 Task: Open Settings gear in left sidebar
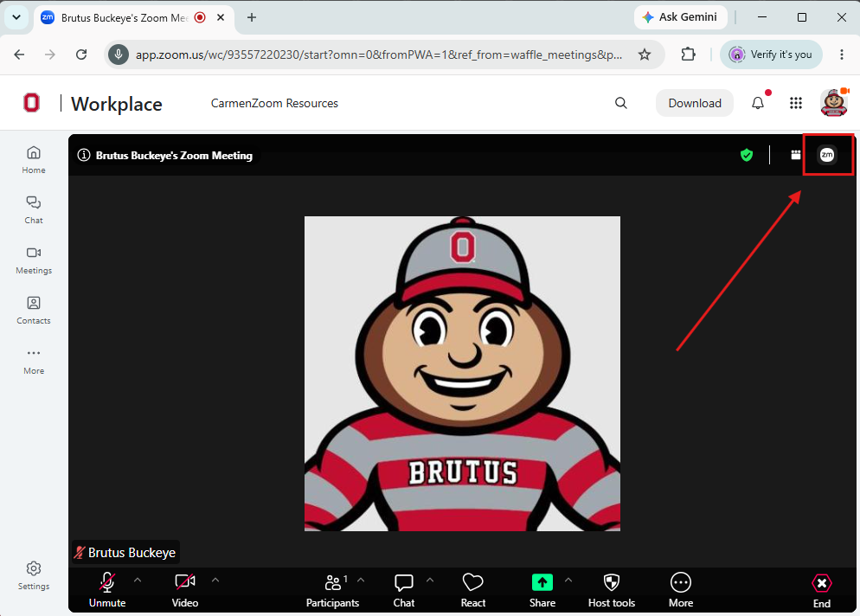point(34,574)
